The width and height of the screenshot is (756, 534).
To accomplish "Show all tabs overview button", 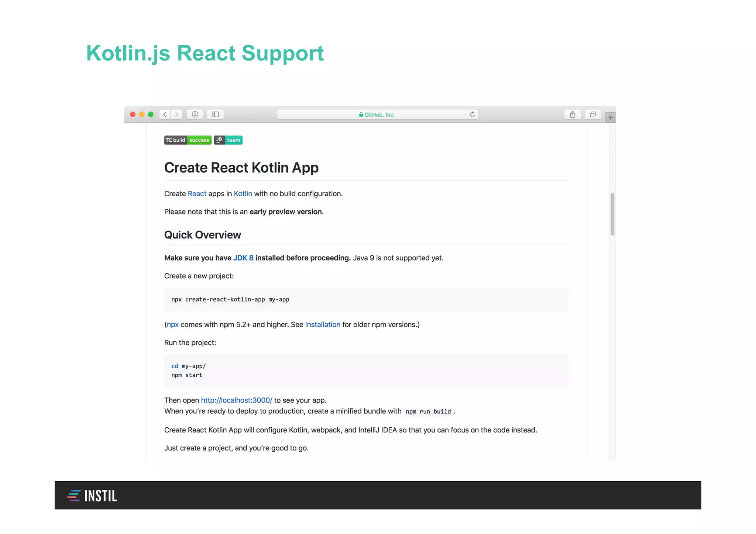I will point(593,114).
